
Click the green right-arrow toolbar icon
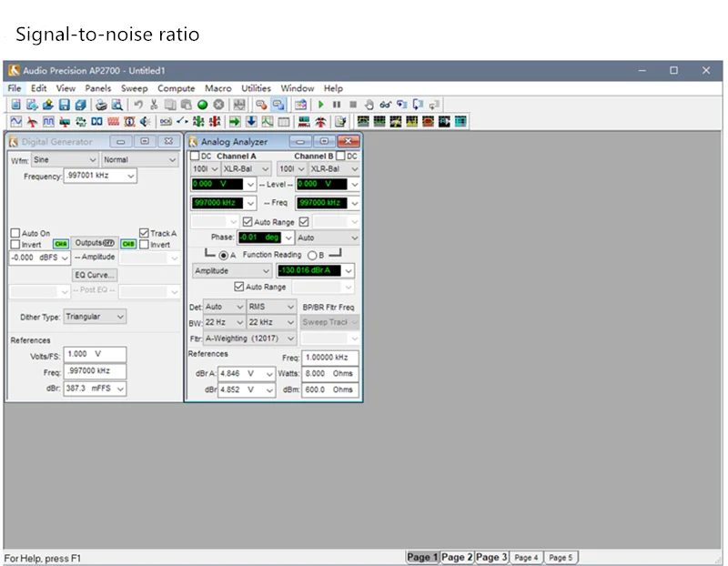(x=235, y=122)
